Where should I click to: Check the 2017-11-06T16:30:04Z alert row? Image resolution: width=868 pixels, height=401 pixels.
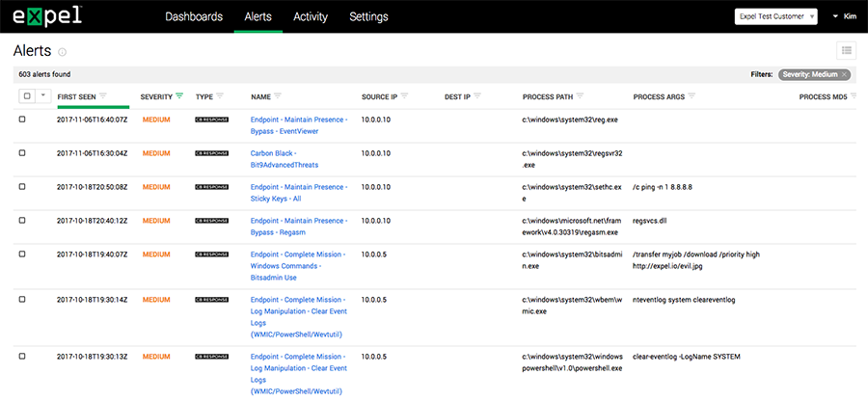click(22, 152)
